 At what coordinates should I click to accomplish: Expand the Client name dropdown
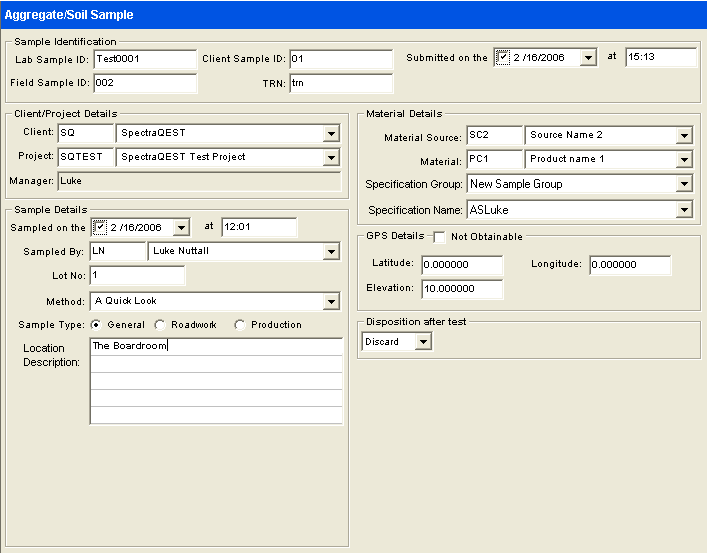pos(331,133)
